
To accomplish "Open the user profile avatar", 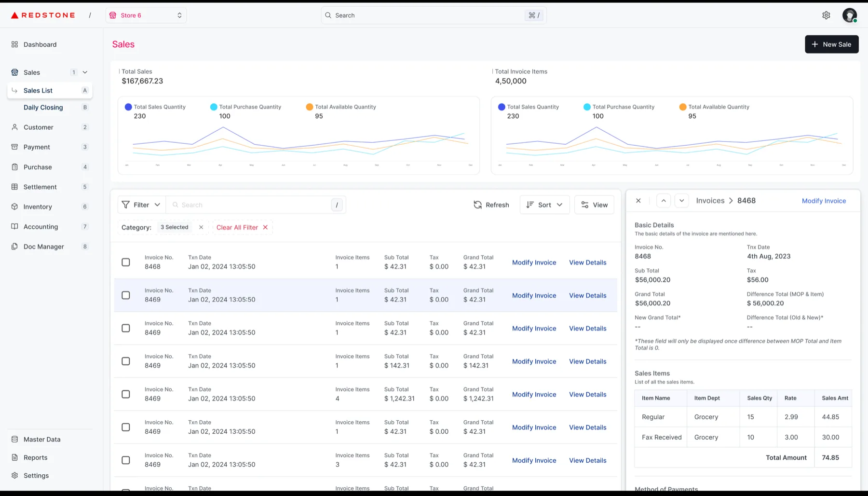I will click(x=849, y=15).
